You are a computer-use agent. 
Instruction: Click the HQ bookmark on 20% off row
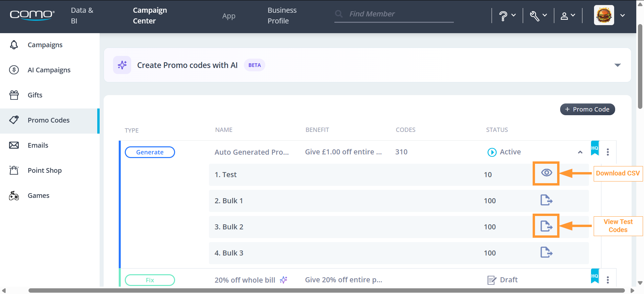click(x=595, y=276)
